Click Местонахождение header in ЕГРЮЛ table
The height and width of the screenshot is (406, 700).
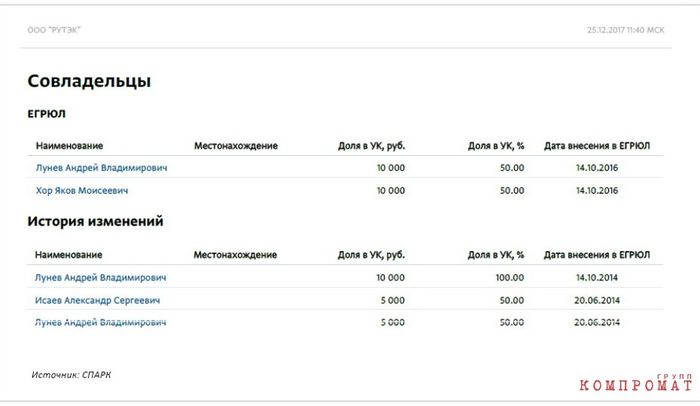pos(236,146)
